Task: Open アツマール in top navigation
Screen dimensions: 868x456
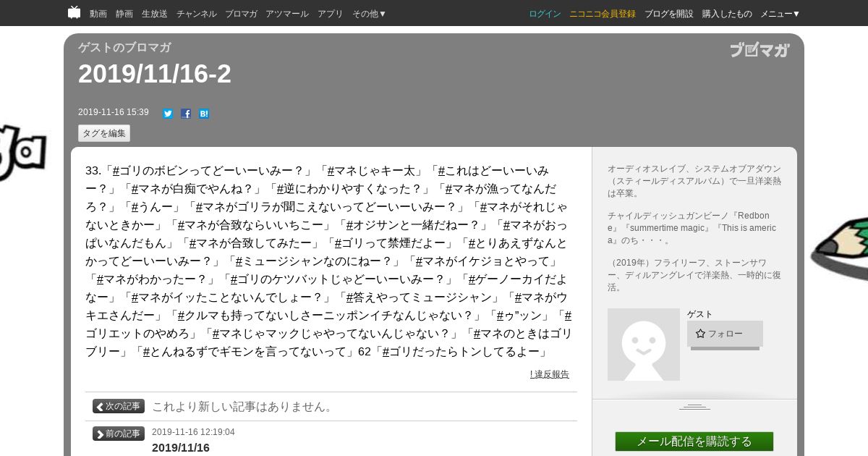Action: click(287, 14)
